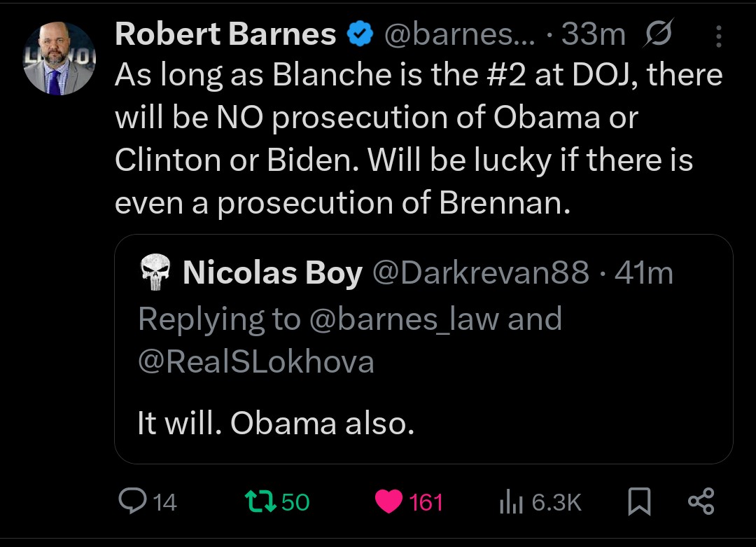Click the reply comment bubble icon
756x547 pixels.
pyautogui.click(x=132, y=501)
